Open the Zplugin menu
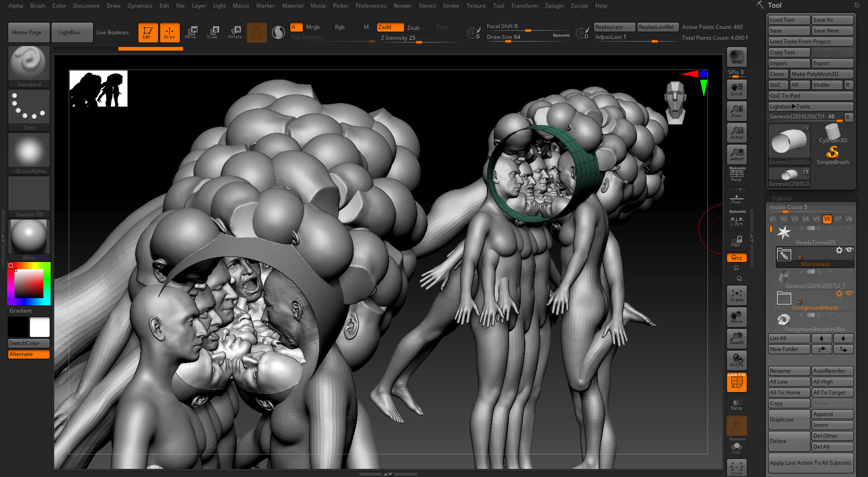The image size is (868, 477). [x=554, y=6]
